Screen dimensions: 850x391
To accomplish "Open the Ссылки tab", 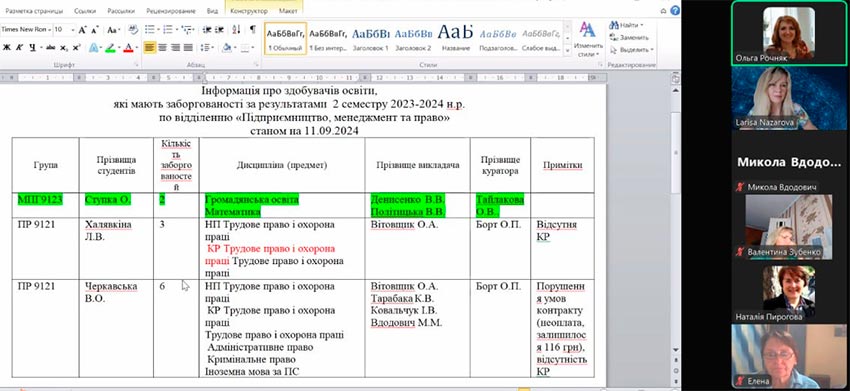I will pos(86,11).
